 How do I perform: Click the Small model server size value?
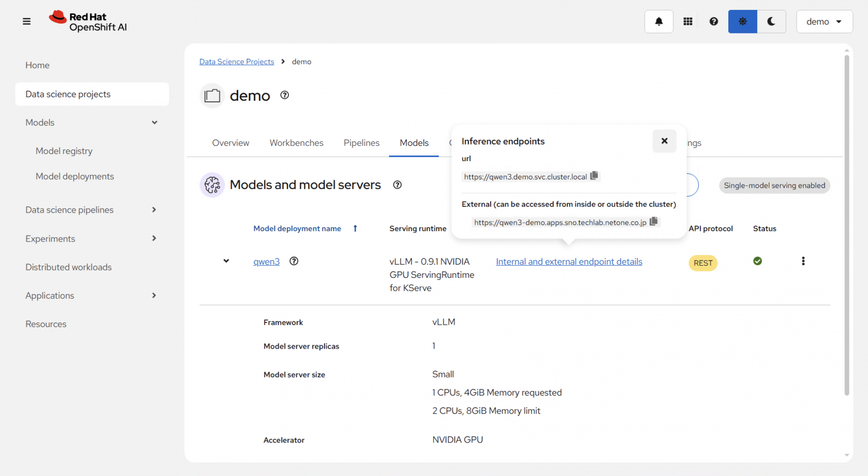pos(443,374)
